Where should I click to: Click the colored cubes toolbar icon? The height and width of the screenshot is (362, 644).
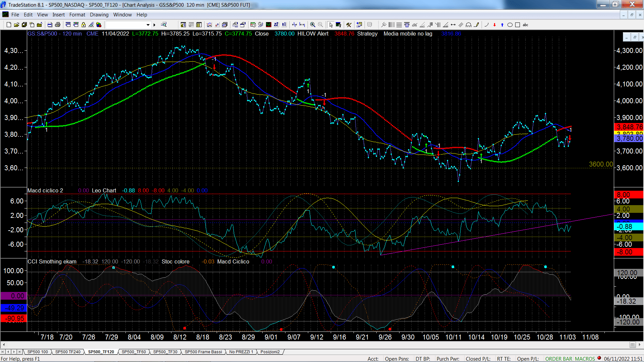tap(99, 25)
